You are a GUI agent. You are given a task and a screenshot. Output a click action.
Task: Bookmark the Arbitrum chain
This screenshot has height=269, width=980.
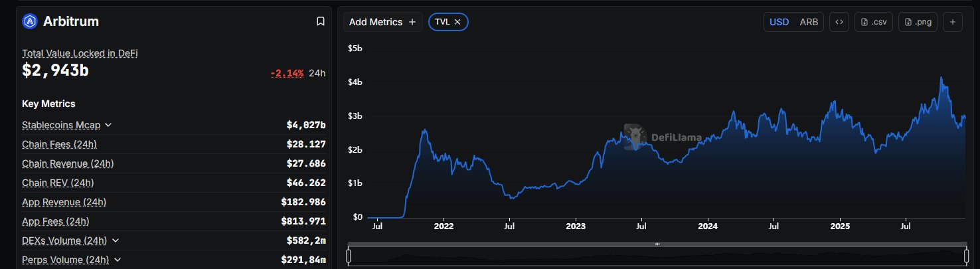(x=321, y=21)
